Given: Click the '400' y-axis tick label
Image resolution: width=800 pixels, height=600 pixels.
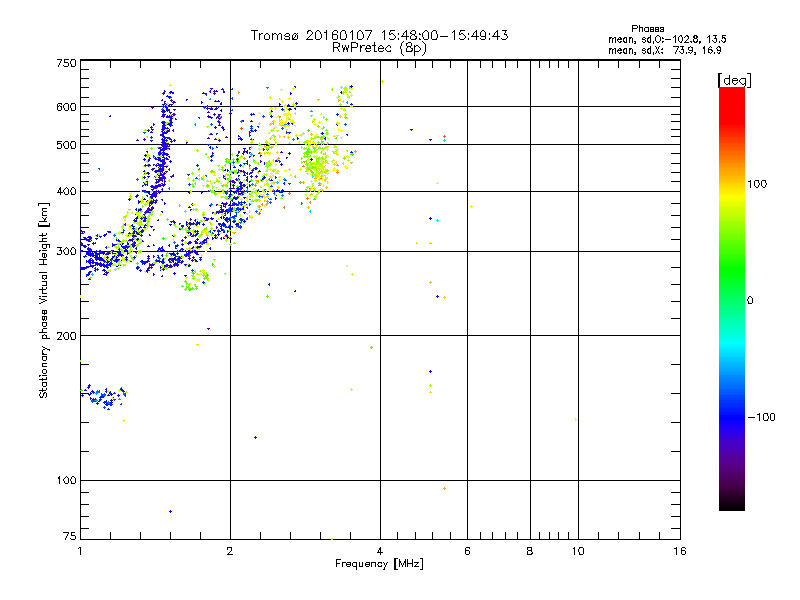Looking at the screenshot, I should [x=66, y=191].
